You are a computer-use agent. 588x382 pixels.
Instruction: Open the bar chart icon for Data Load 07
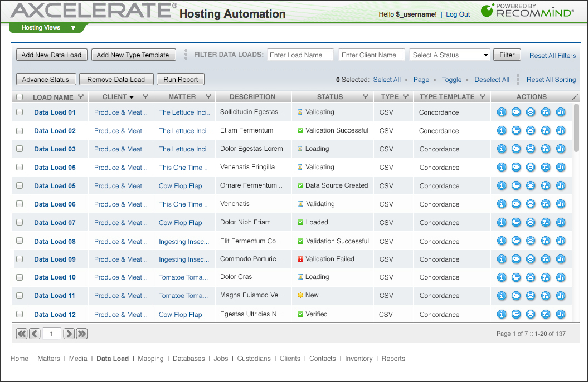pyautogui.click(x=561, y=222)
